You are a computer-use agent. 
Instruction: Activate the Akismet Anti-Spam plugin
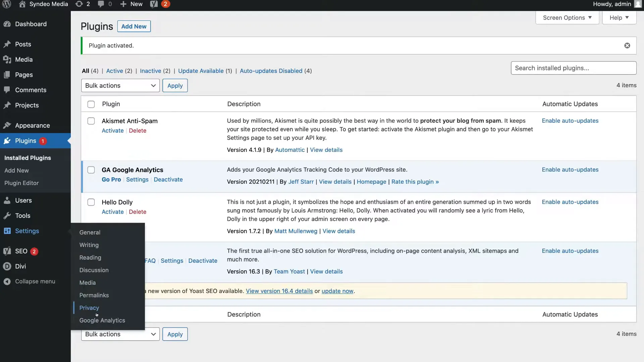(x=113, y=131)
